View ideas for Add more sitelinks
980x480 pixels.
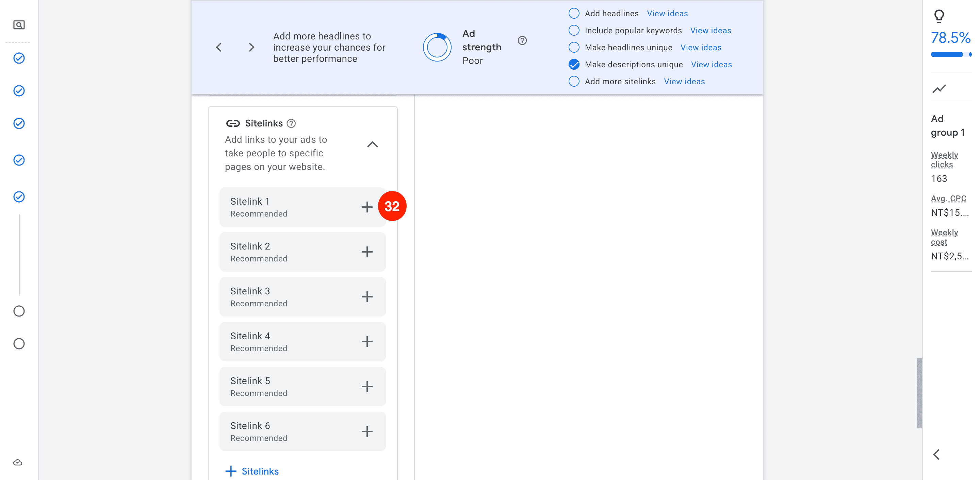[x=684, y=81]
